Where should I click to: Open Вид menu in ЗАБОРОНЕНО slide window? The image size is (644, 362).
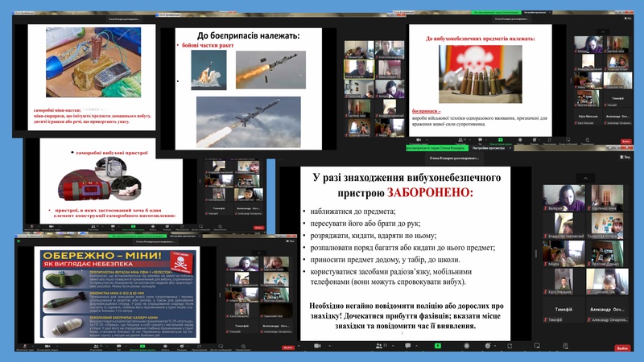click(x=625, y=157)
